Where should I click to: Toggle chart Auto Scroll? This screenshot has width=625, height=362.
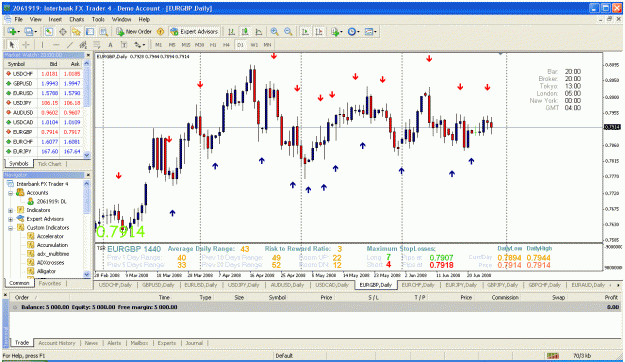coord(305,31)
